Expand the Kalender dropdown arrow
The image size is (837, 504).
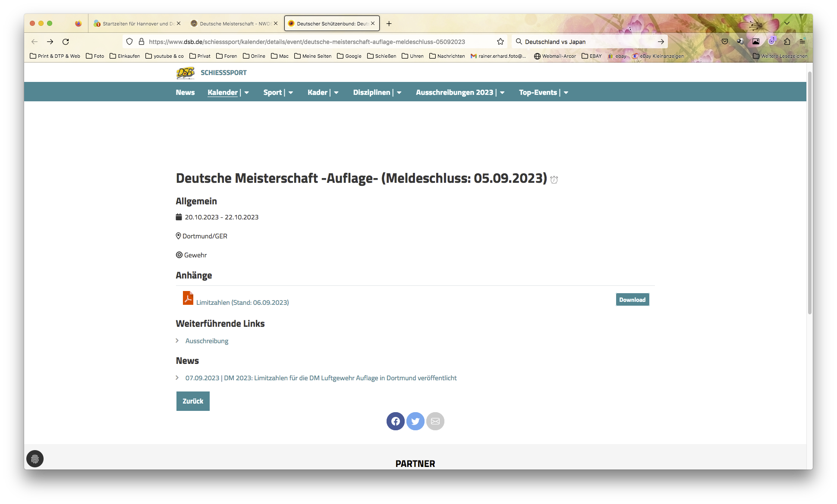pyautogui.click(x=247, y=93)
